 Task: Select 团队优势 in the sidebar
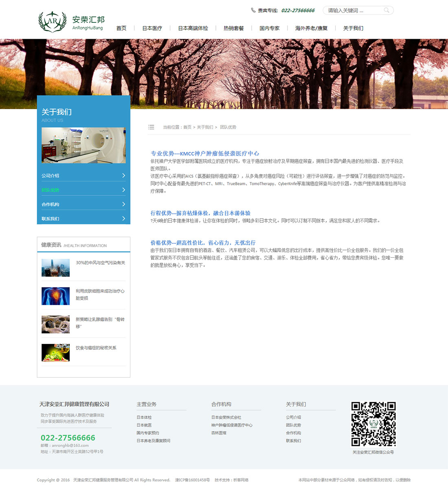click(x=51, y=190)
